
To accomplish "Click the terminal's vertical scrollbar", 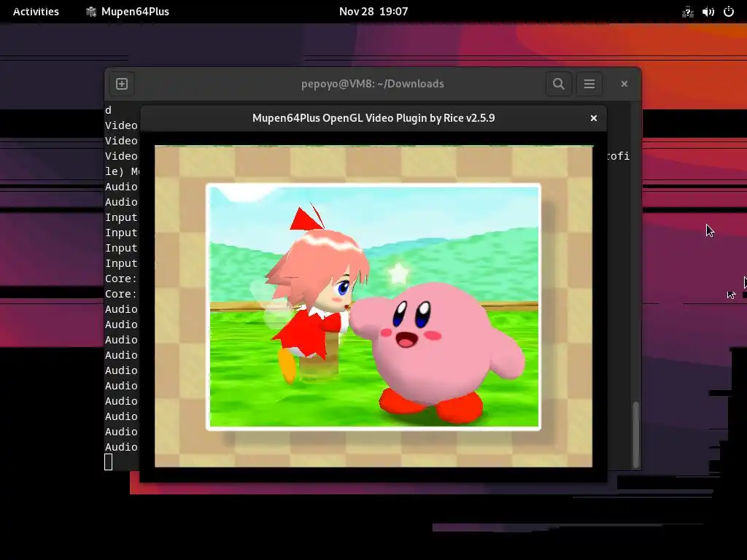I will tap(635, 435).
